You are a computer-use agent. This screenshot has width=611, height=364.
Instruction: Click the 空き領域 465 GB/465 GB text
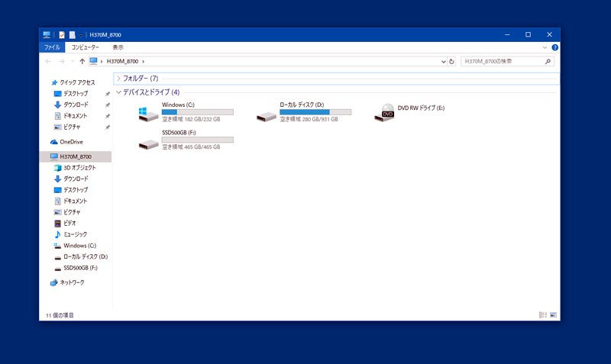191,147
